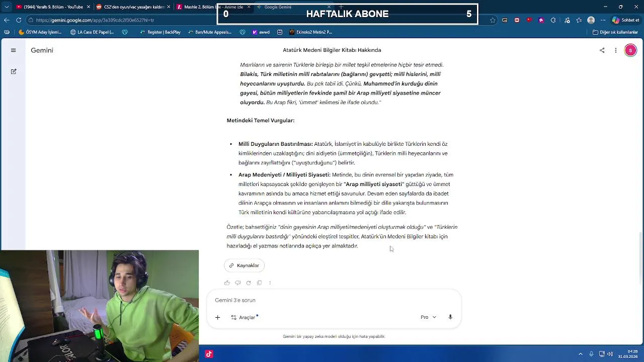644x362 pixels.
Task: Bookmark this page with the star icon
Action: [x=493, y=20]
